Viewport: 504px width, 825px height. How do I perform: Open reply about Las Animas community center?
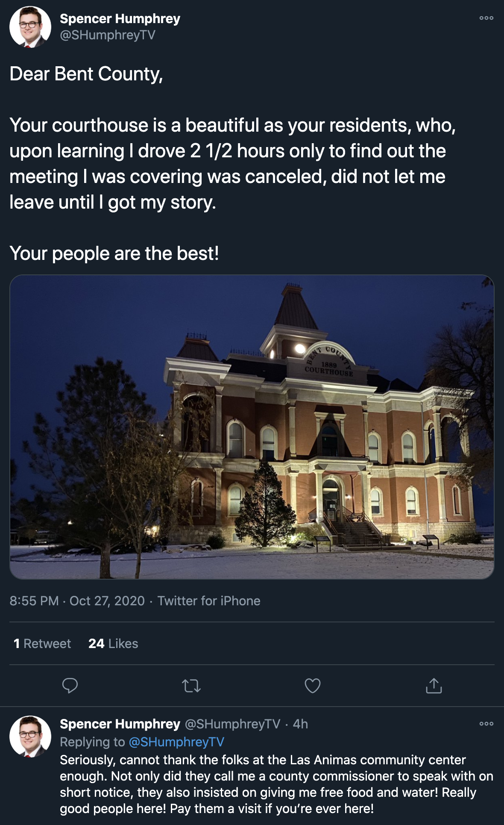pos(276,784)
